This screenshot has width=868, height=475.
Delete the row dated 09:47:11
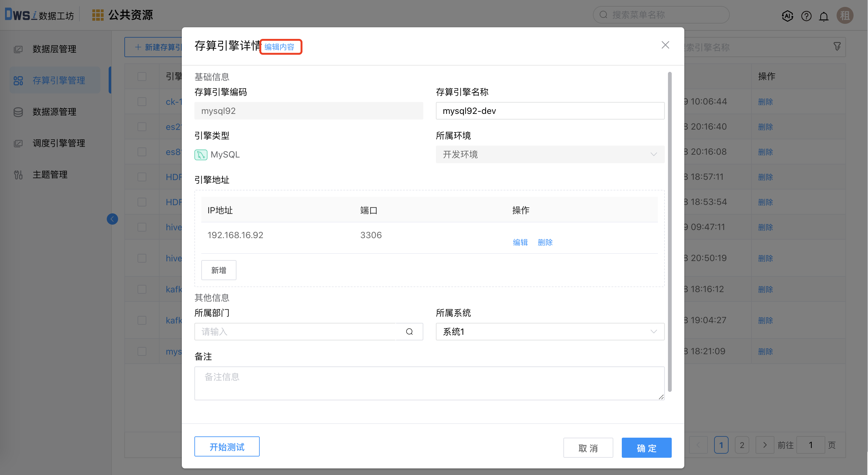[765, 227]
